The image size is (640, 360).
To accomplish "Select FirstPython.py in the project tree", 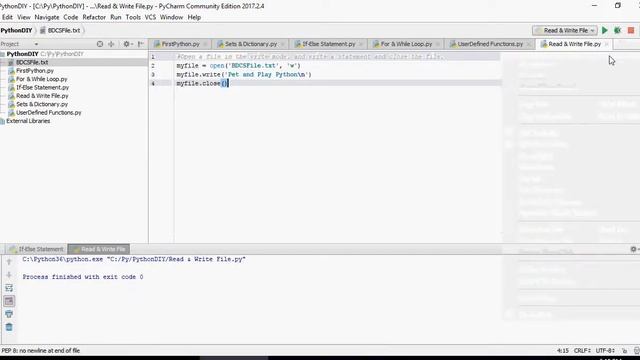I will tap(35, 71).
